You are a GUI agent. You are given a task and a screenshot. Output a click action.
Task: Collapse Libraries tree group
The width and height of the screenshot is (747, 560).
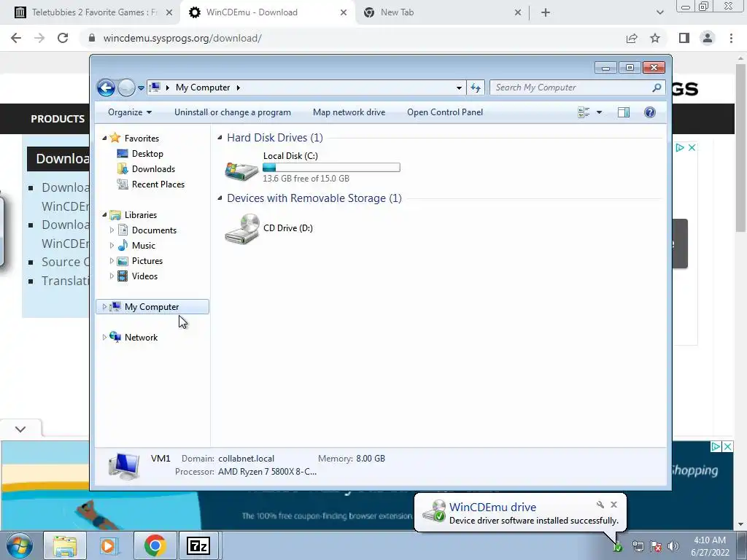point(104,215)
